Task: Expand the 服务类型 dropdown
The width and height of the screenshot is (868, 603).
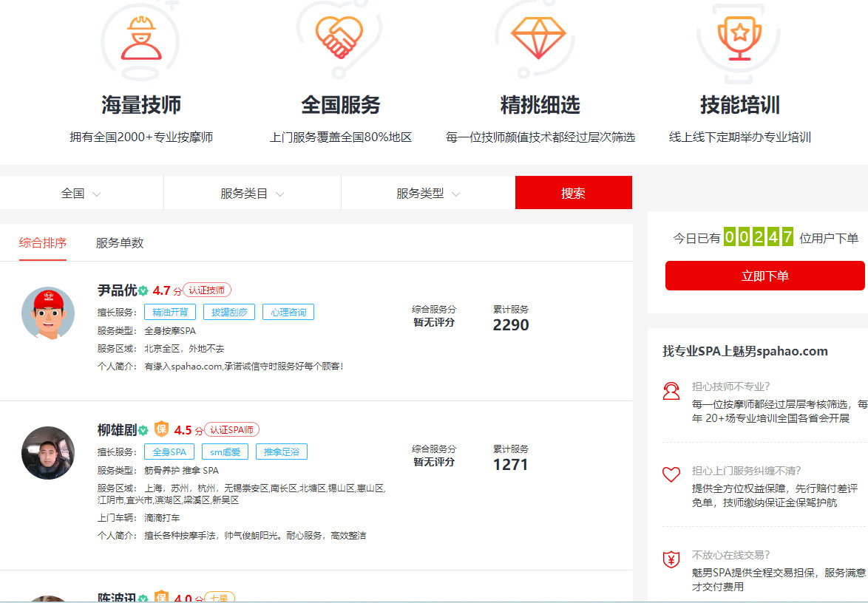Action: click(428, 193)
